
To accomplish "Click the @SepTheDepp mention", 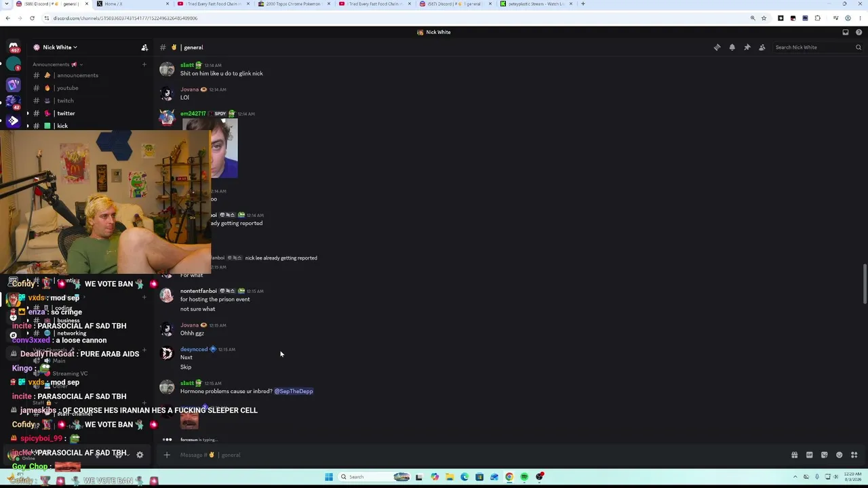I will (x=294, y=391).
